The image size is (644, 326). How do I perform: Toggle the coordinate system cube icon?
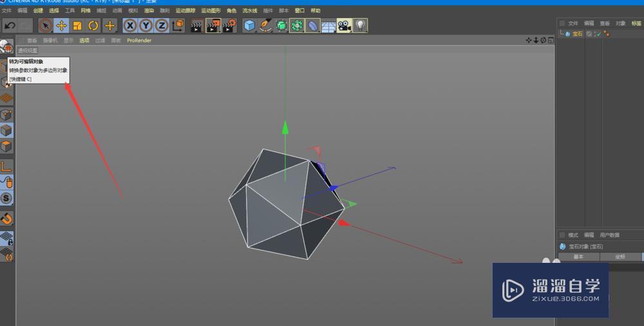[178, 26]
